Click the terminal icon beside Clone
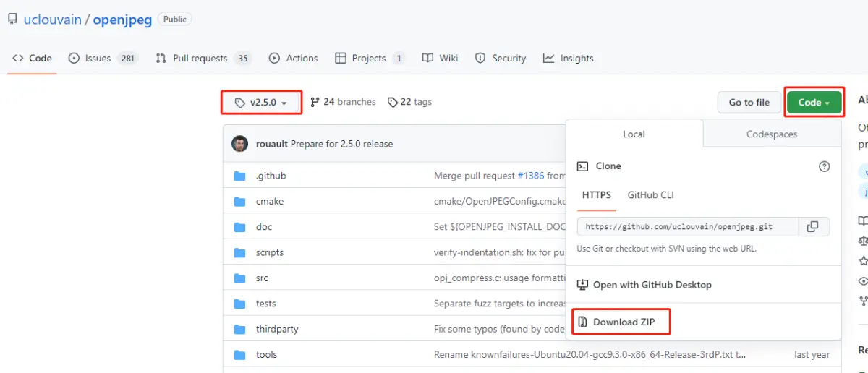 tap(582, 166)
